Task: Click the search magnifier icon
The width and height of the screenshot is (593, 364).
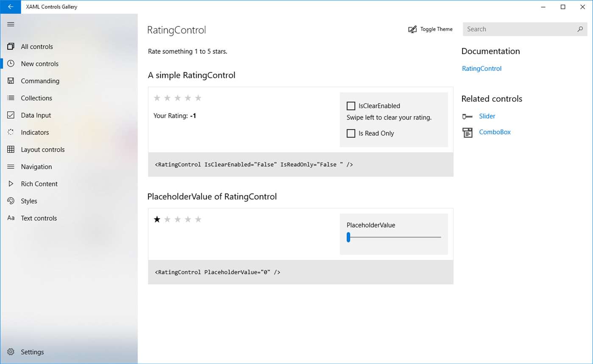Action: point(580,29)
